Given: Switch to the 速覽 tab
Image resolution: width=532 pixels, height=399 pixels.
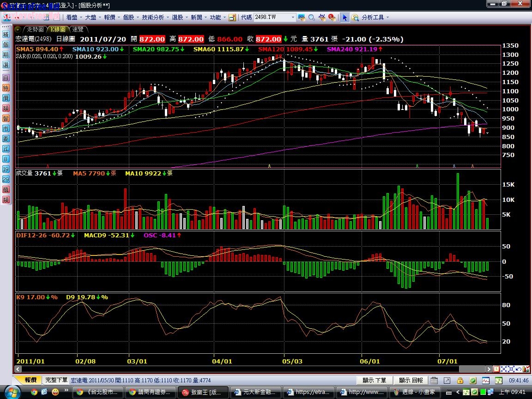Looking at the screenshot, I should point(78,29).
